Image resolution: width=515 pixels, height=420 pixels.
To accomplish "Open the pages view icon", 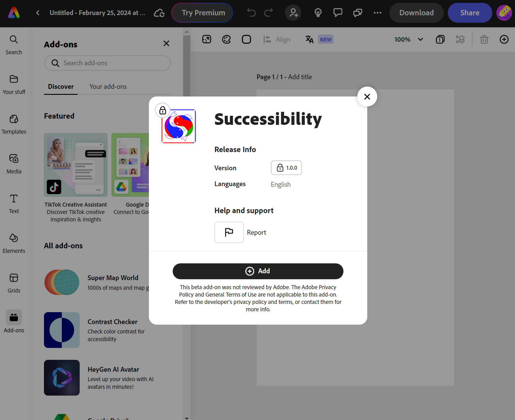I will point(440,39).
